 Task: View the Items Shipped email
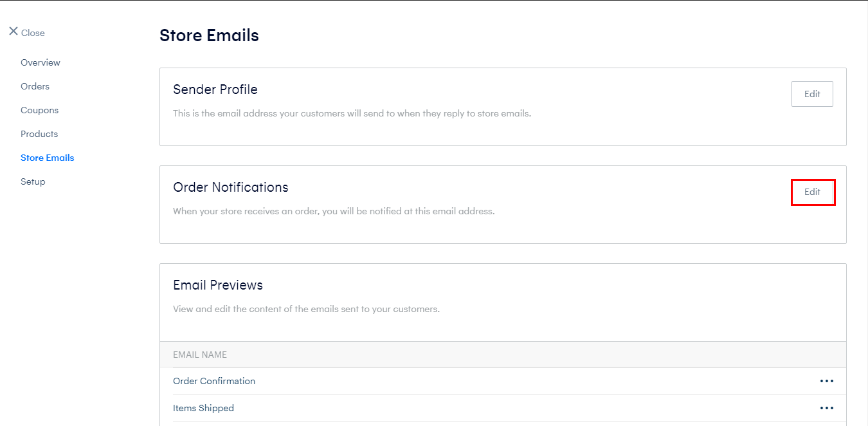pos(203,408)
